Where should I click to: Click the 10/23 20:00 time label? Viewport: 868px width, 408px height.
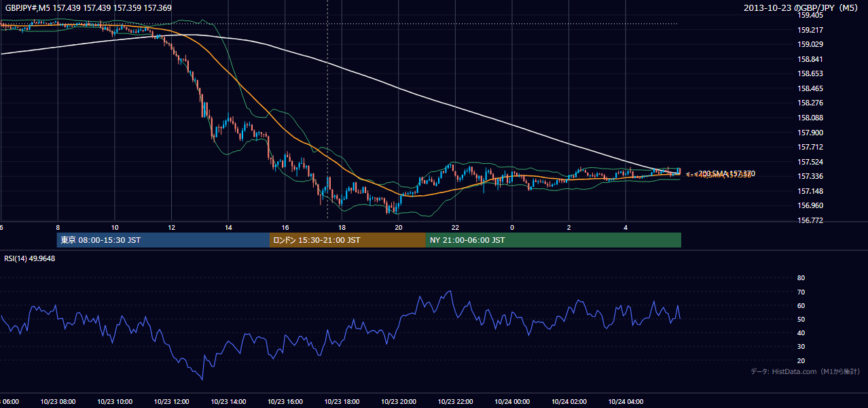click(x=399, y=402)
